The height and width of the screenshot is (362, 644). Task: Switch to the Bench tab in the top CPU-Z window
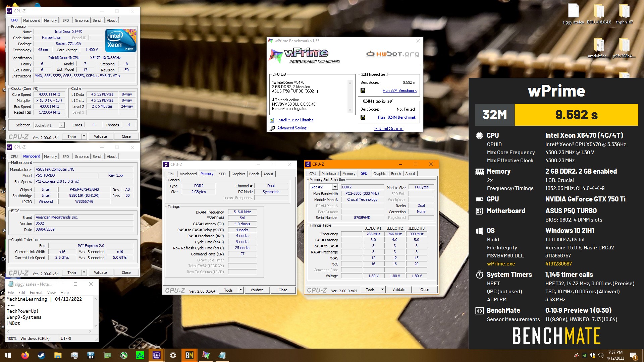97,20
